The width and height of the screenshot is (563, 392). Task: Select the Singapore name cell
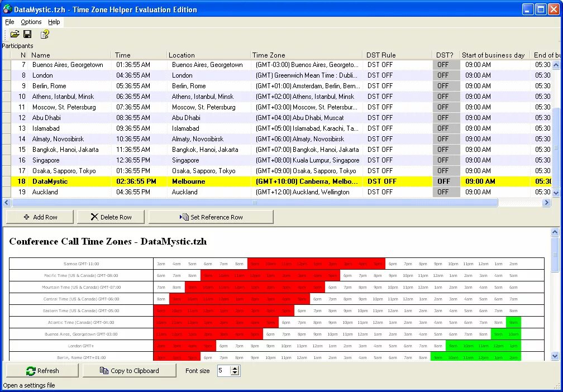(70, 160)
